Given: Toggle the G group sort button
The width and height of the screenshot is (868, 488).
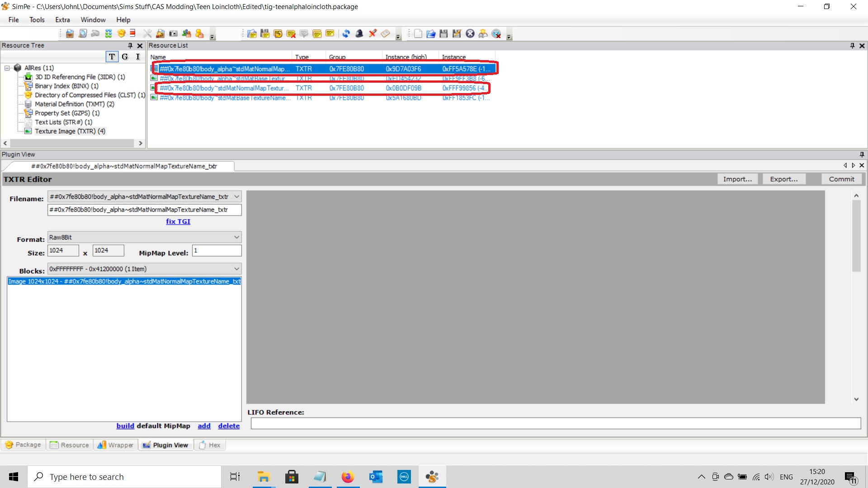Looking at the screenshot, I should tap(125, 56).
